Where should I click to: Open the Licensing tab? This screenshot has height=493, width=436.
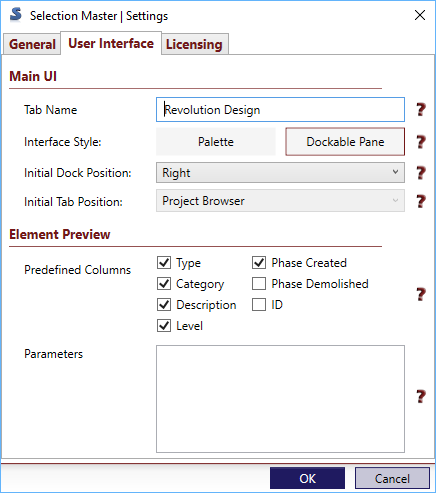195,44
